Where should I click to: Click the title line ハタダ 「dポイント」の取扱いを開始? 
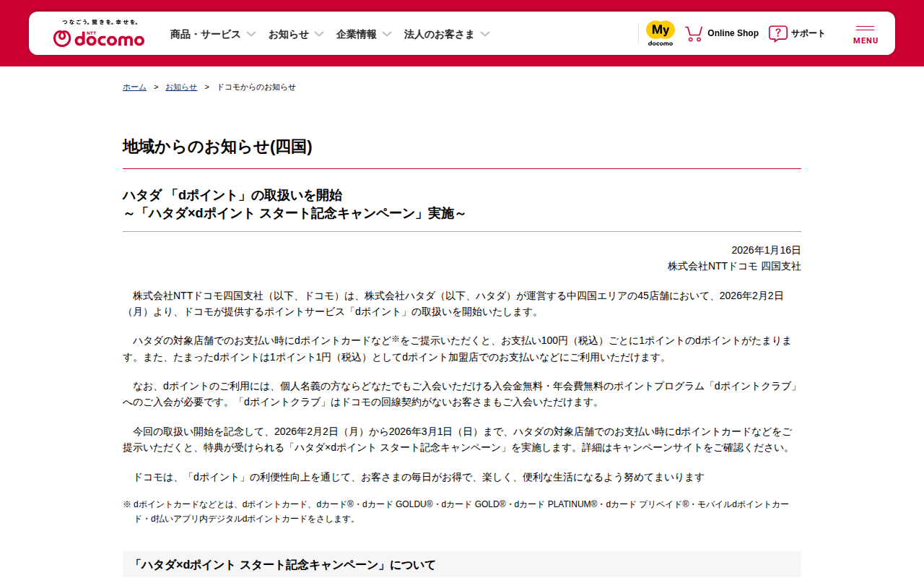point(232,195)
